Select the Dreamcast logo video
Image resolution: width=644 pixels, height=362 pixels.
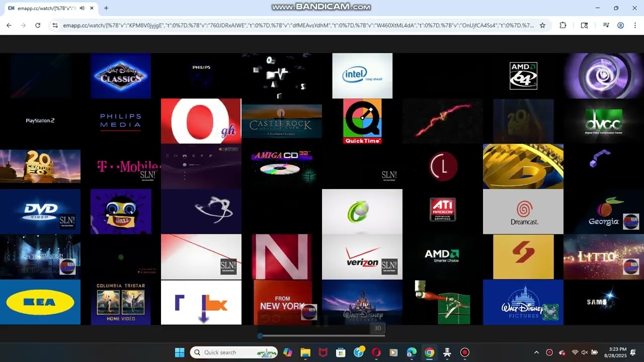pos(523,212)
